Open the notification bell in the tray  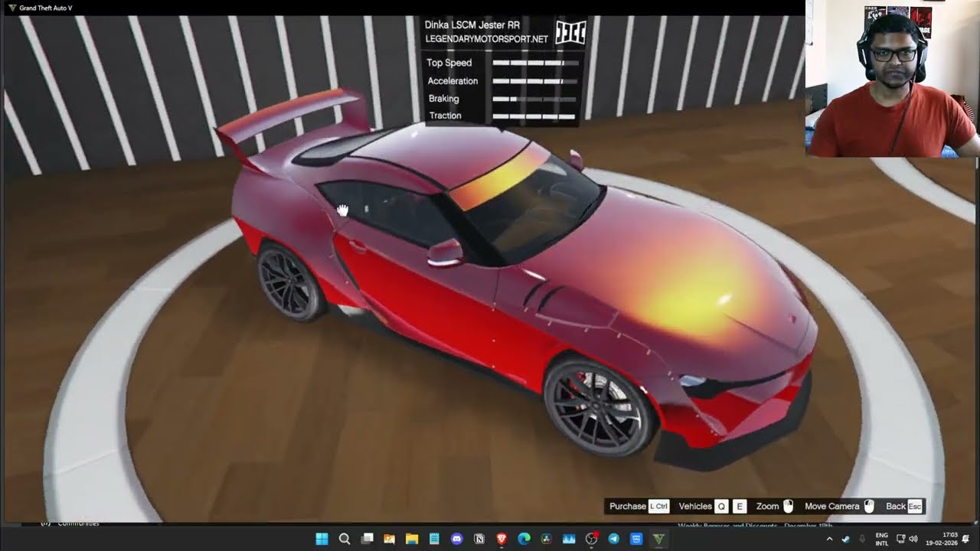click(966, 539)
